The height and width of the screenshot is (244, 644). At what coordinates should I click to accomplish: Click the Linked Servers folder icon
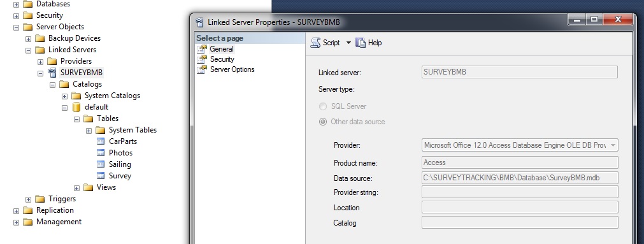[x=40, y=50]
